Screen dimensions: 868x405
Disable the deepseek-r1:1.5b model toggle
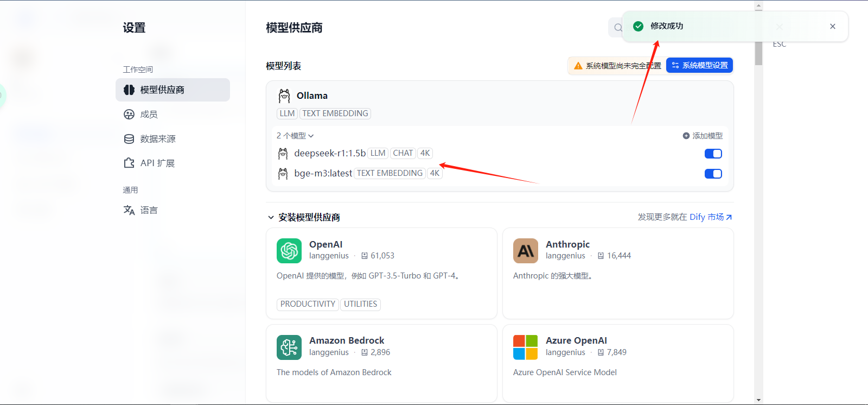[713, 154]
